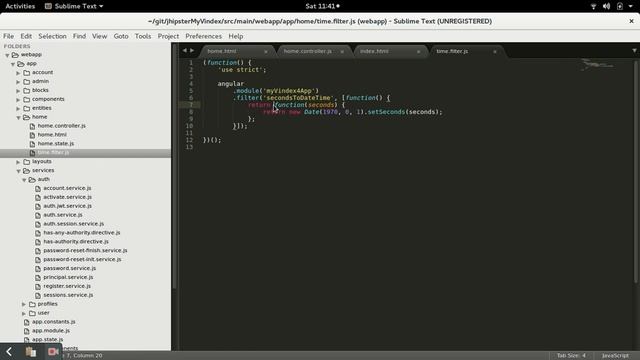Open account.service.js file
This screenshot has height=360, width=640.
67,188
